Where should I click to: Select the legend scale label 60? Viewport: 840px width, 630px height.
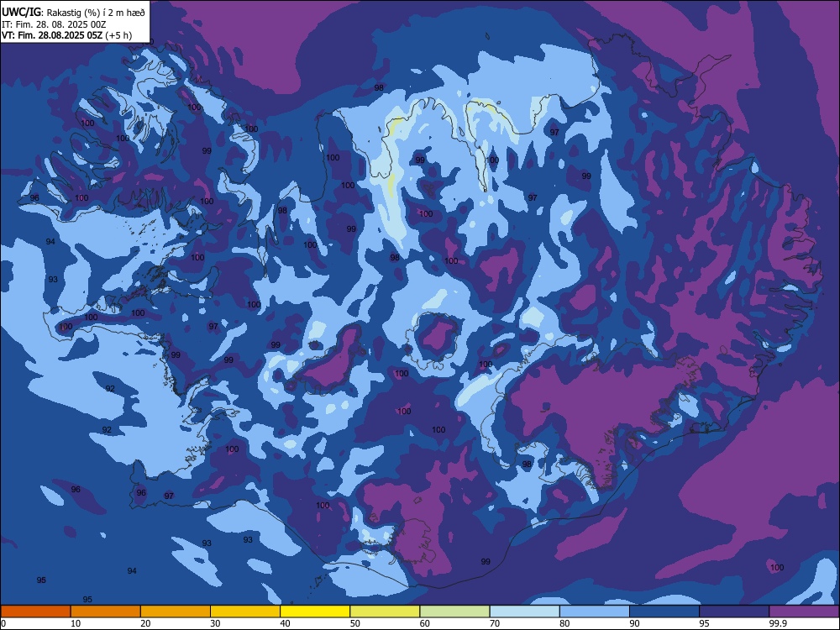pyautogui.click(x=425, y=623)
